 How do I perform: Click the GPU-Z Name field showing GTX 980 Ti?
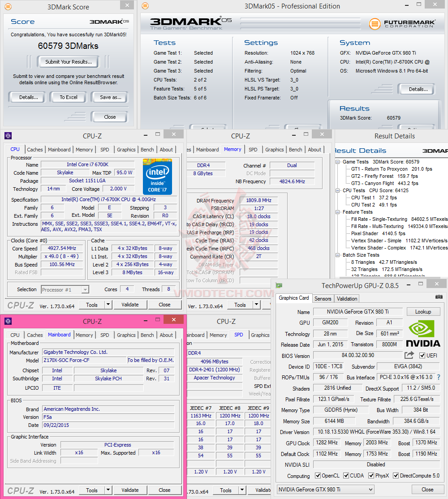click(x=358, y=312)
